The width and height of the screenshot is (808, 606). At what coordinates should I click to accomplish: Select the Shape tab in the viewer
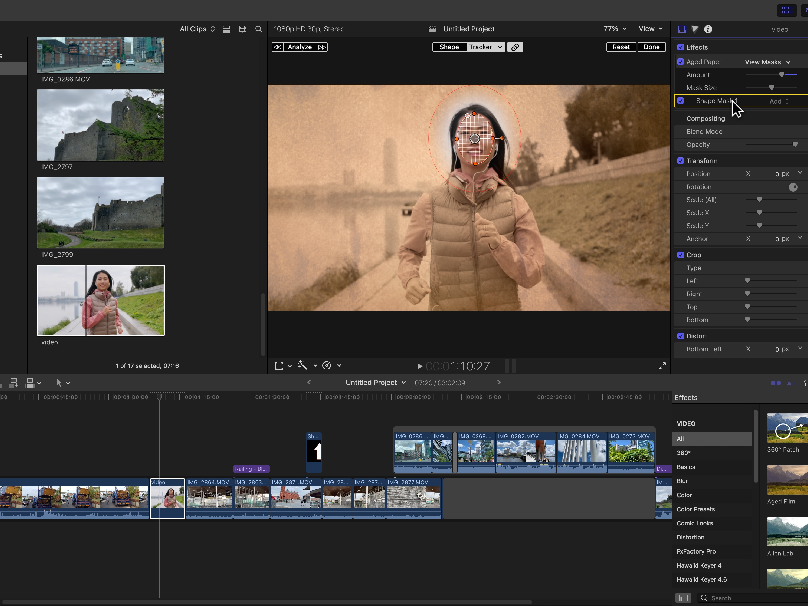[x=449, y=47]
